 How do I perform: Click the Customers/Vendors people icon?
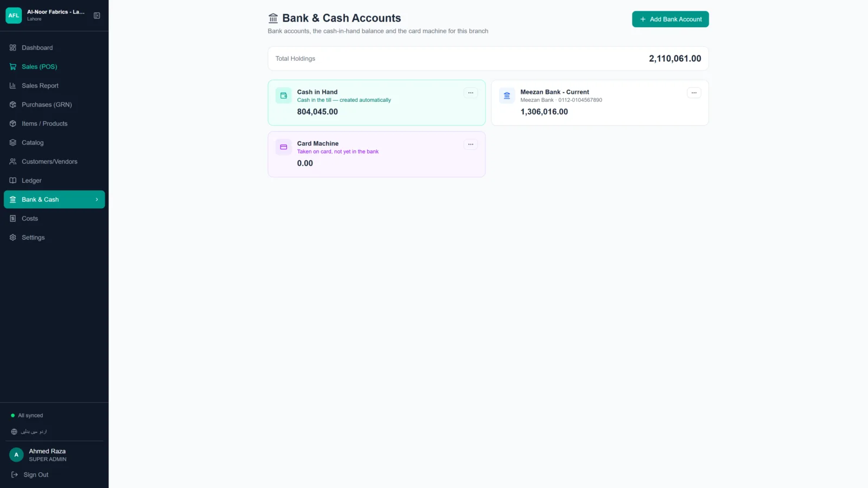13,162
